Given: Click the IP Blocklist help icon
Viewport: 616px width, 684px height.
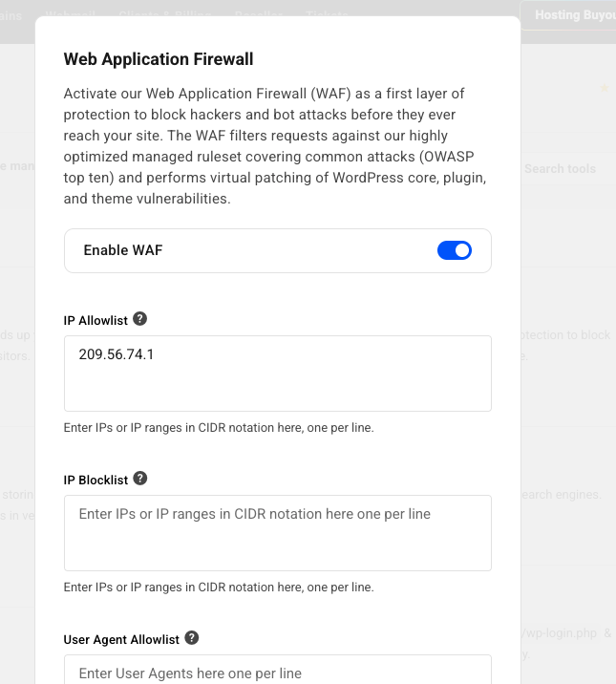Looking at the screenshot, I should 140,479.
